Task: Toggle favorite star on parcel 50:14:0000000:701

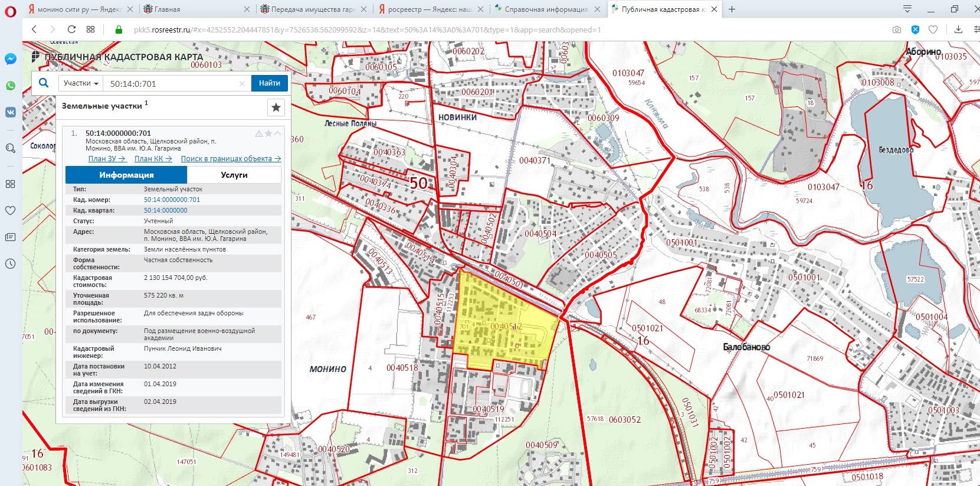Action: (x=268, y=133)
